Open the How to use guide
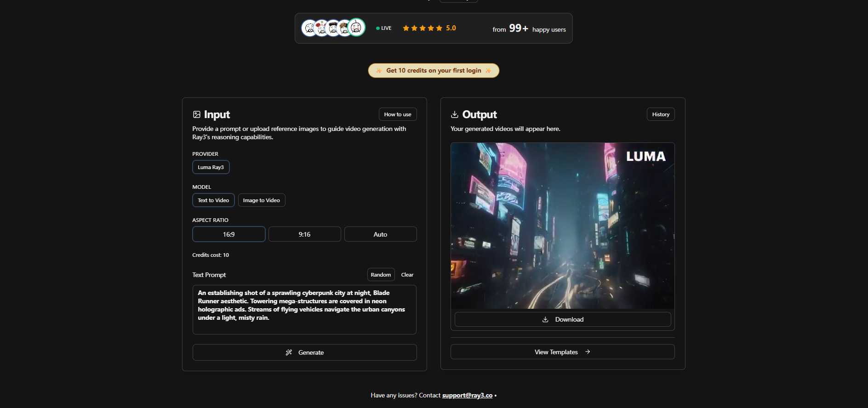 pos(398,114)
